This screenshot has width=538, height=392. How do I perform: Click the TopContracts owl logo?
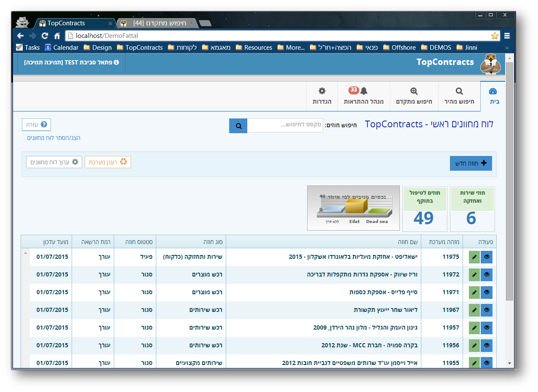(491, 64)
